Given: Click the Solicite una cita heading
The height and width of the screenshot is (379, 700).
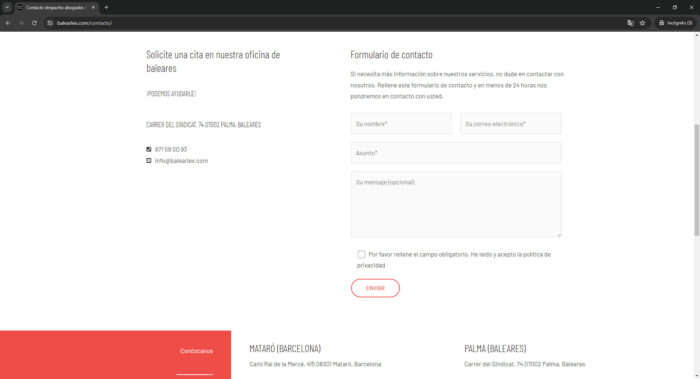Looking at the screenshot, I should point(213,61).
